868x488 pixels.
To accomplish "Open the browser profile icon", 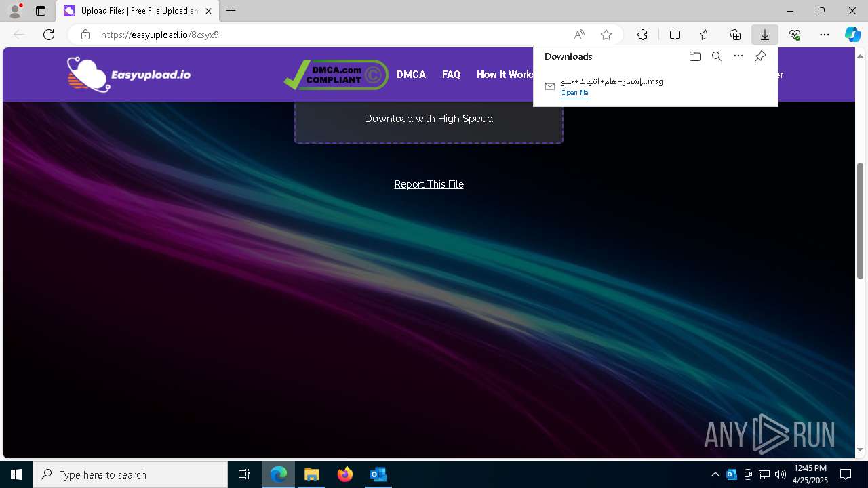I will coord(14,11).
